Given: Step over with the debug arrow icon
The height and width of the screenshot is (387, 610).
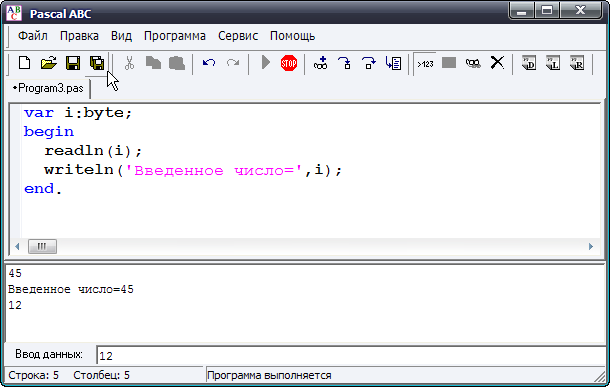Looking at the screenshot, I should [x=368, y=63].
